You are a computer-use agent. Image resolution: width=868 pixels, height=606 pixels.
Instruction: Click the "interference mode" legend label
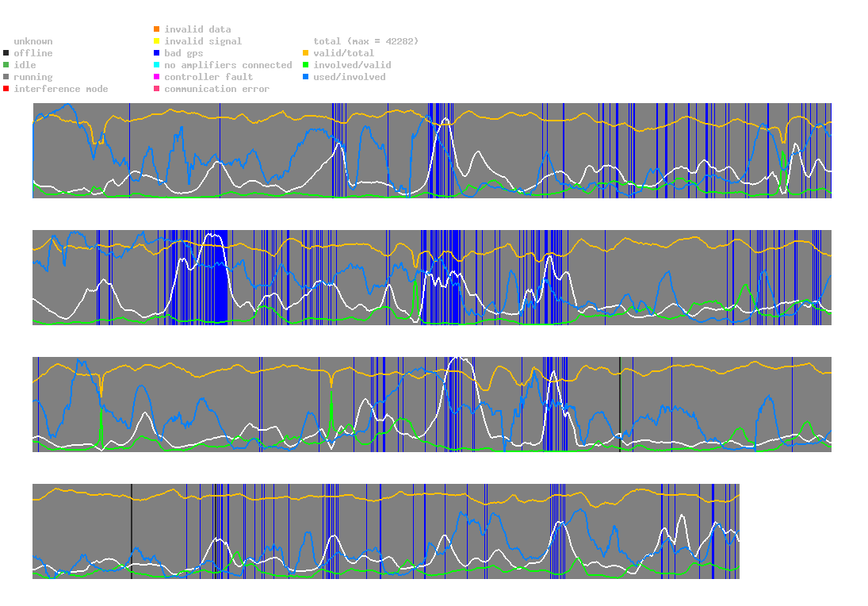click(x=61, y=89)
